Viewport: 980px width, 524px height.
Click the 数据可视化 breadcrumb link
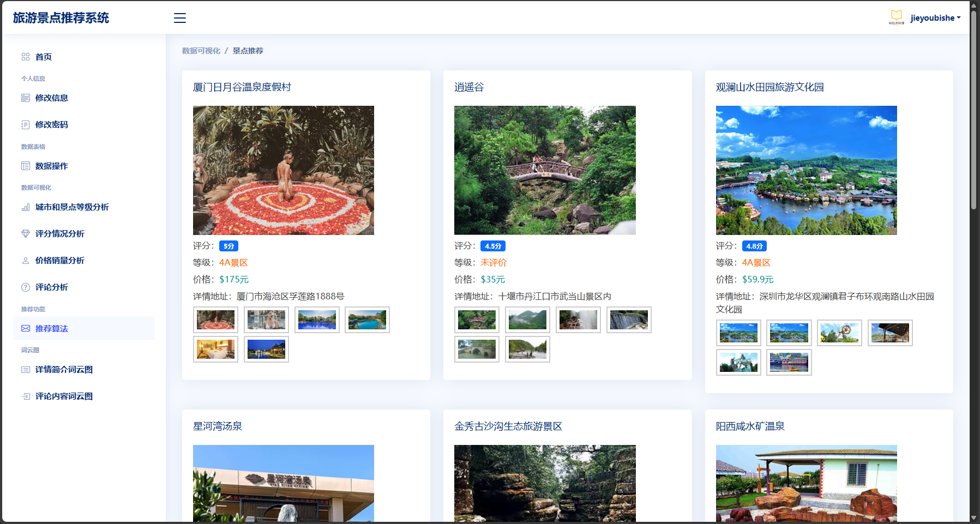(201, 51)
